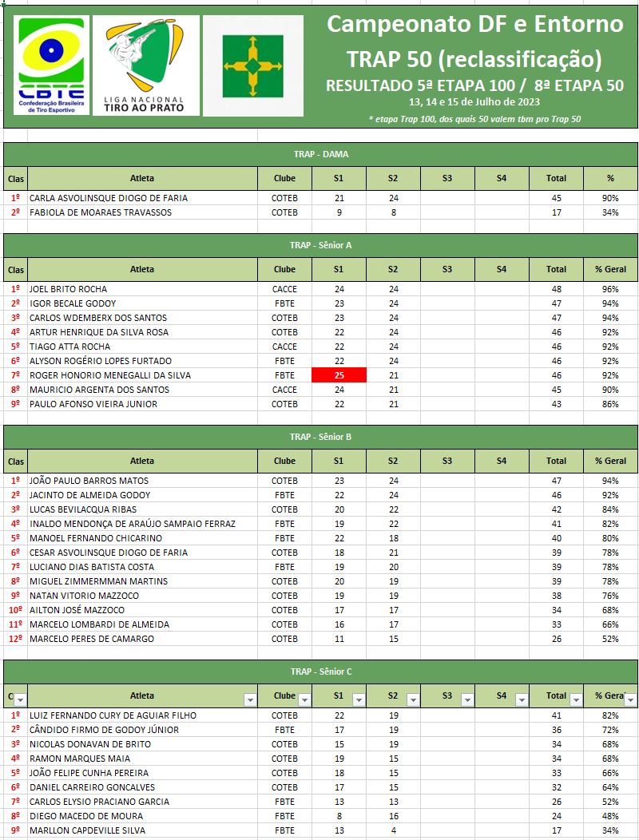This screenshot has height=840, width=639.
Task: Select cell DIEGO MACEDO DE MOURA
Action: pyautogui.click(x=143, y=816)
